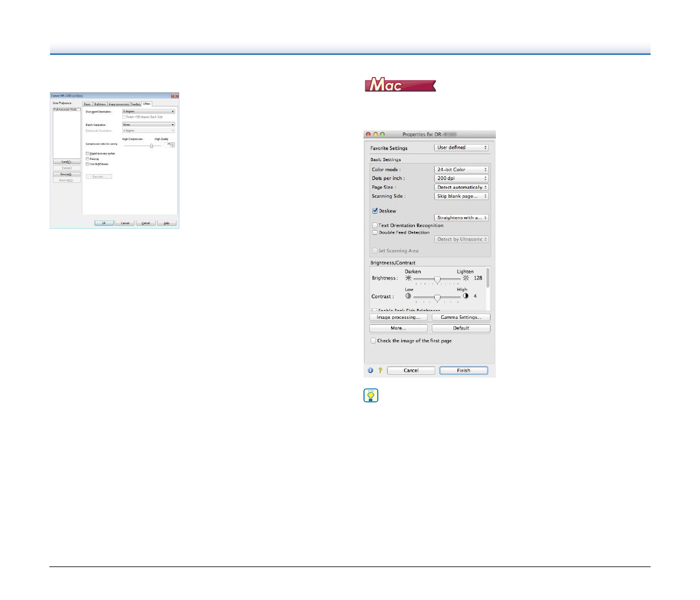Tick Check the image of the first page

click(373, 341)
